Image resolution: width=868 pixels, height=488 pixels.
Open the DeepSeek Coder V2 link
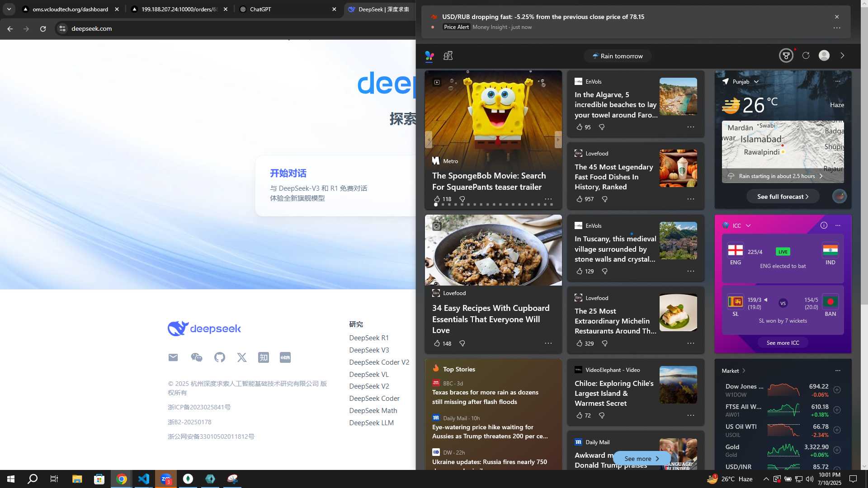click(x=379, y=362)
